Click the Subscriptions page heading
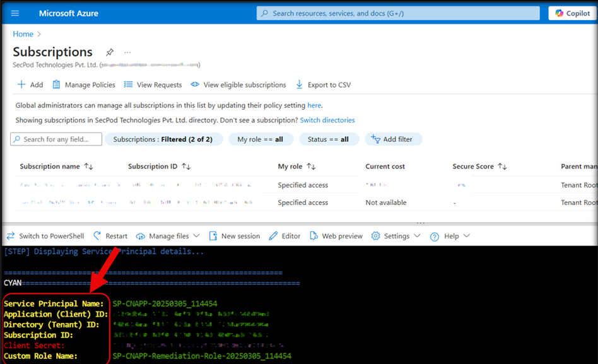The width and height of the screenshot is (598, 364). 52,52
